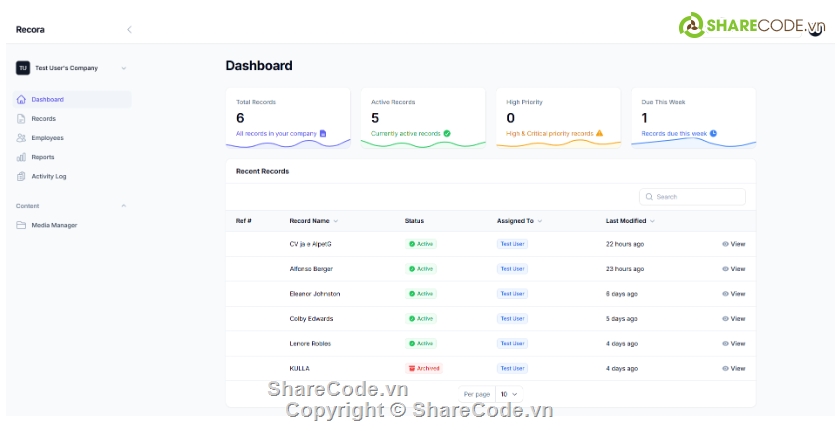This screenshot has width=837, height=431.
Task: View the Eleanor Johnston record
Action: coord(733,294)
